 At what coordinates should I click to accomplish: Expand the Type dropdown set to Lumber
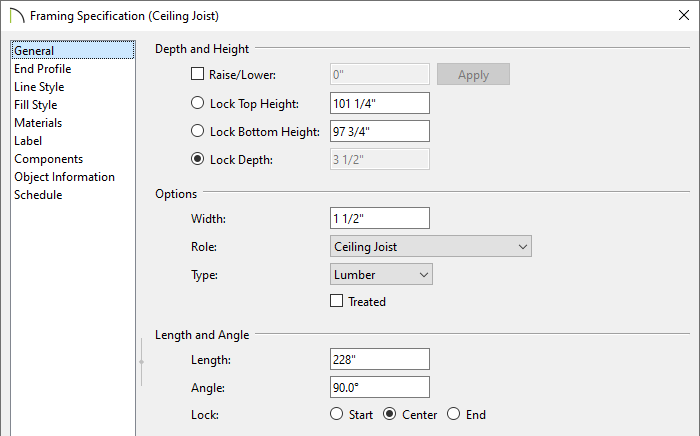point(381,274)
